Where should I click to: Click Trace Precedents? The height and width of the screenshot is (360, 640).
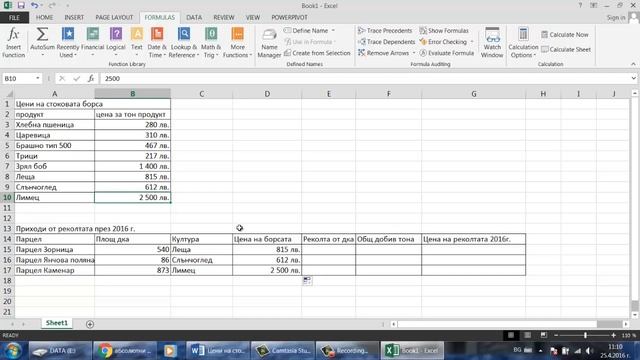385,31
